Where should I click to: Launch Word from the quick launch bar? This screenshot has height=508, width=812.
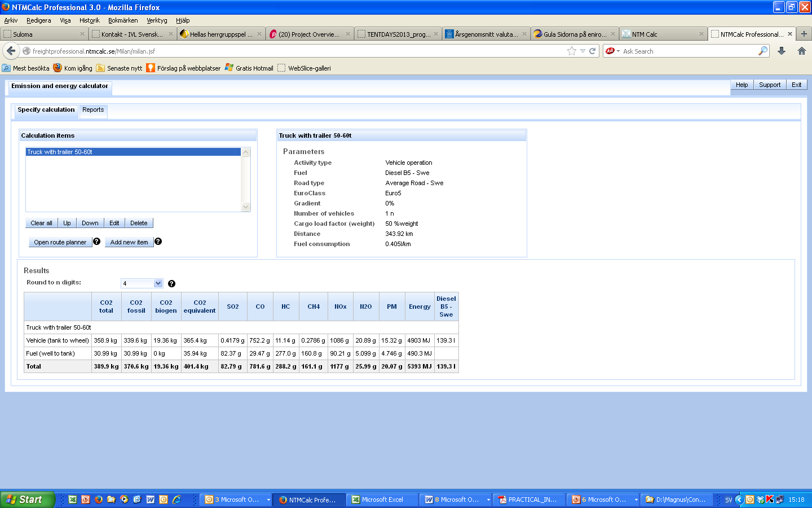point(151,500)
